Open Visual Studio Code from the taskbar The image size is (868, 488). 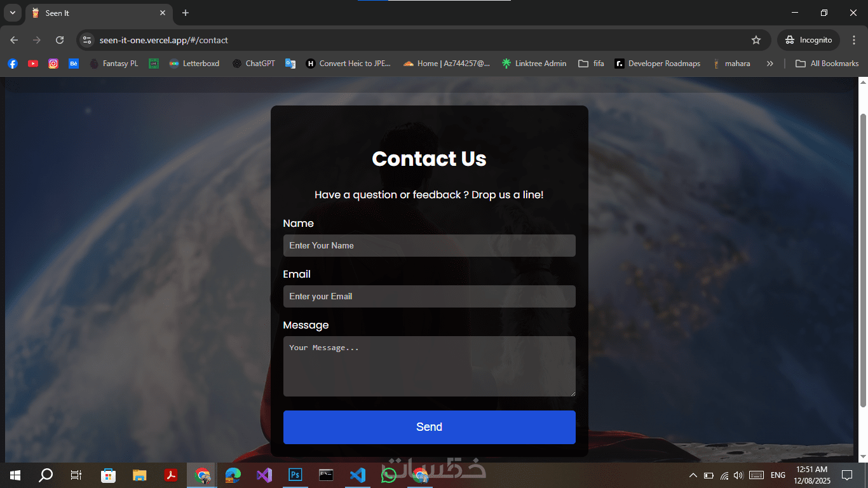point(357,475)
